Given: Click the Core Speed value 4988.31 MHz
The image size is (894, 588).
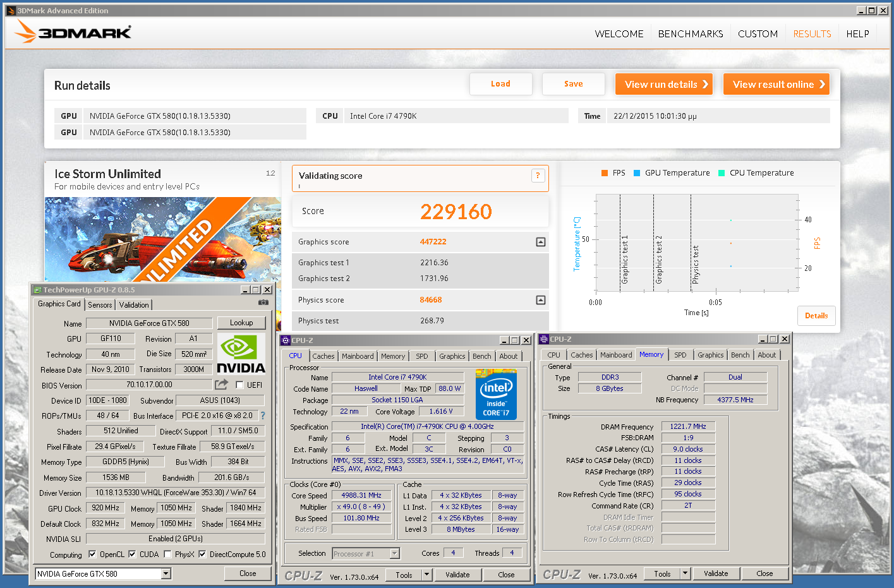Looking at the screenshot, I should [x=361, y=495].
